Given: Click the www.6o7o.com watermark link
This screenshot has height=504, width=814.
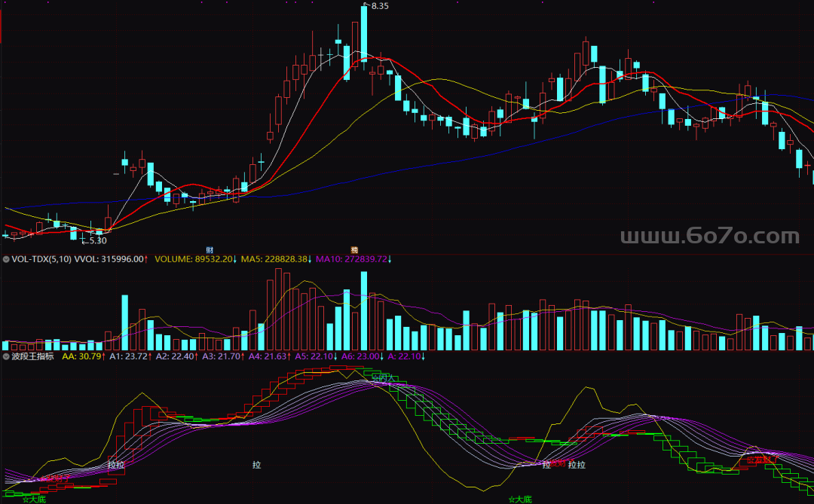Looking at the screenshot, I should tap(708, 237).
